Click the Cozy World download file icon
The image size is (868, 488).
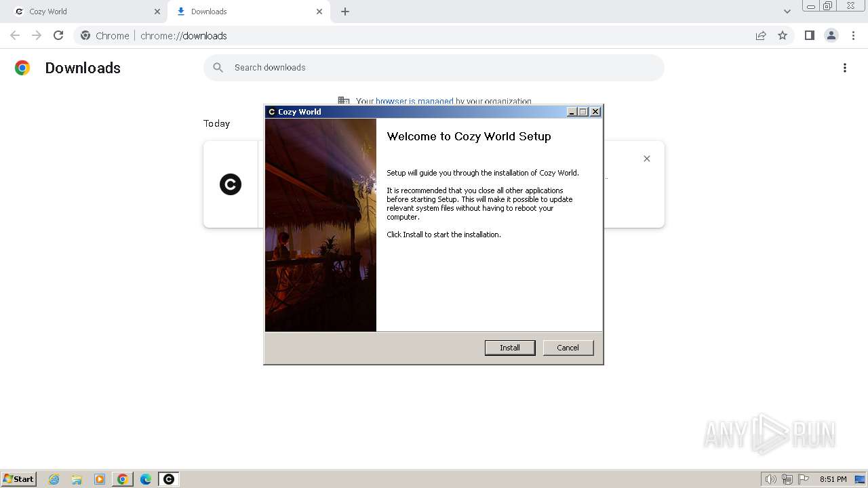[x=231, y=184]
